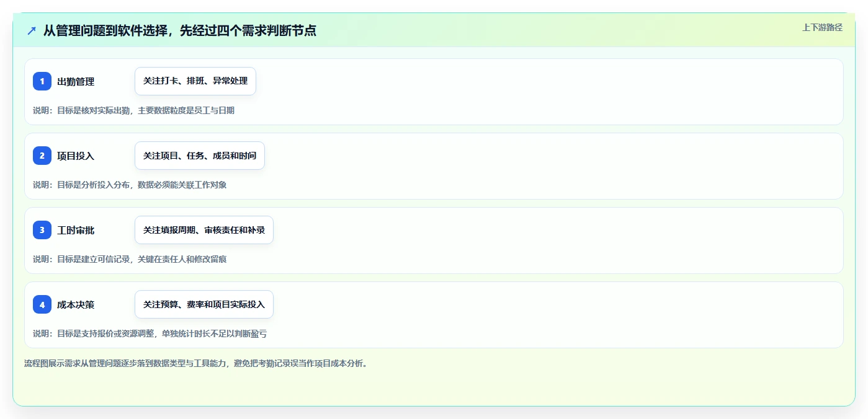Click the arrow icon beside the title

pyautogui.click(x=32, y=30)
